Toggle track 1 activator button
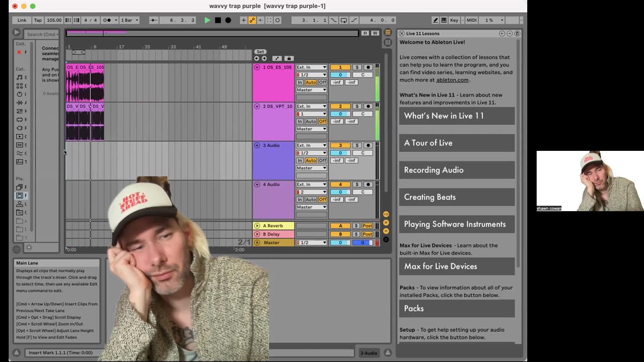 point(340,67)
